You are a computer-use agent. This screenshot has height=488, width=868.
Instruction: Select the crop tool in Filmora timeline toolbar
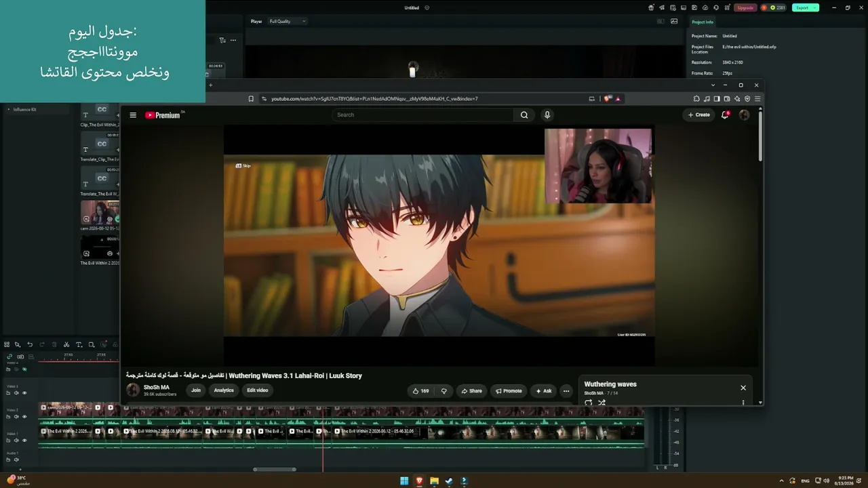[91, 345]
